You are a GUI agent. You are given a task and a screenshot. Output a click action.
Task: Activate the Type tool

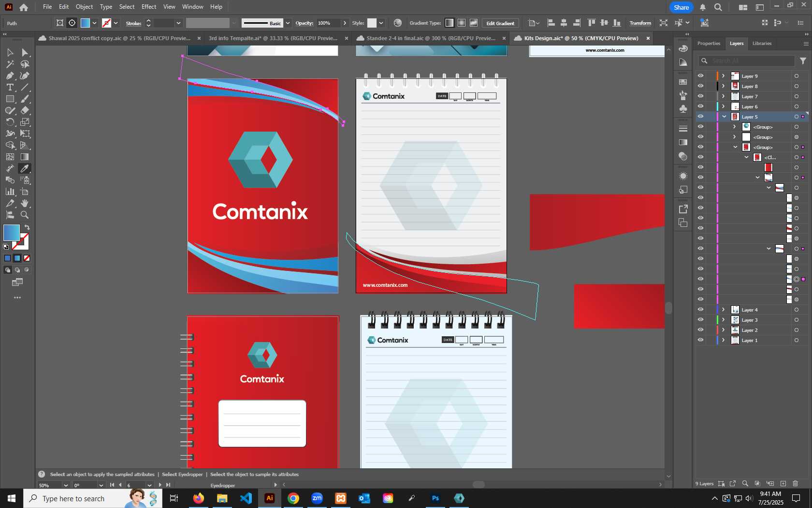click(10, 87)
